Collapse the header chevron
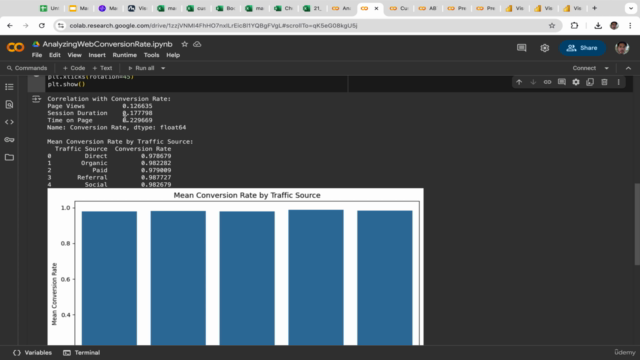 [628, 68]
